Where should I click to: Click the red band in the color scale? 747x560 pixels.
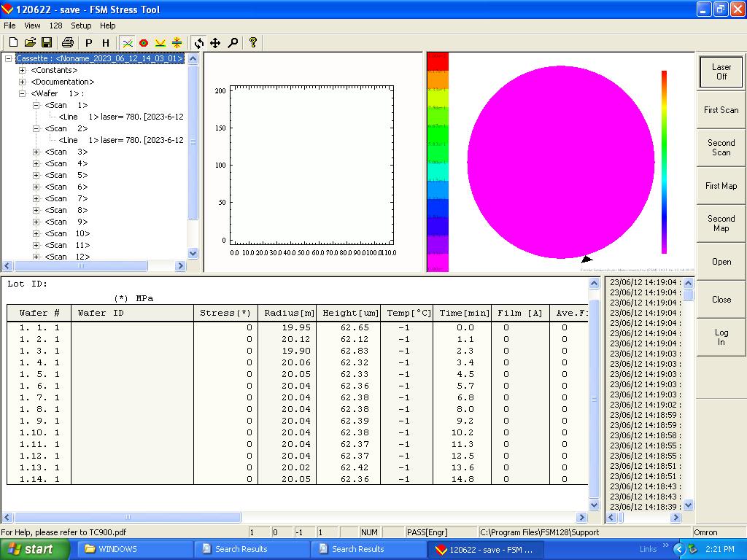pos(438,62)
